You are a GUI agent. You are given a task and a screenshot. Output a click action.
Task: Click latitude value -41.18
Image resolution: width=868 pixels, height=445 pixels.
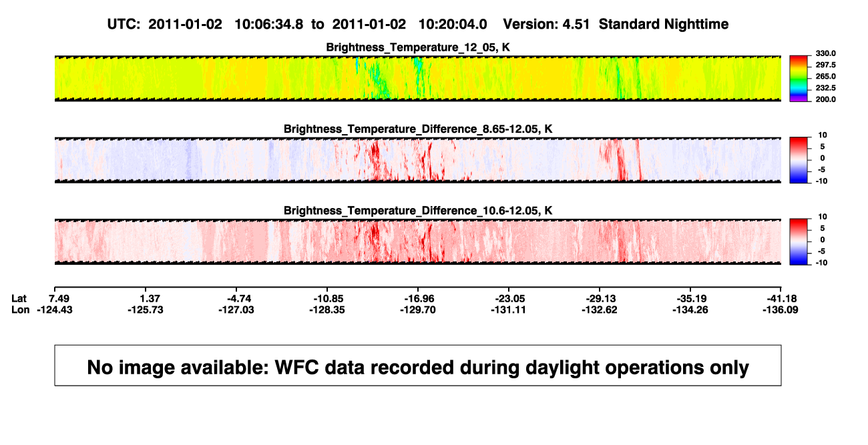pos(782,298)
